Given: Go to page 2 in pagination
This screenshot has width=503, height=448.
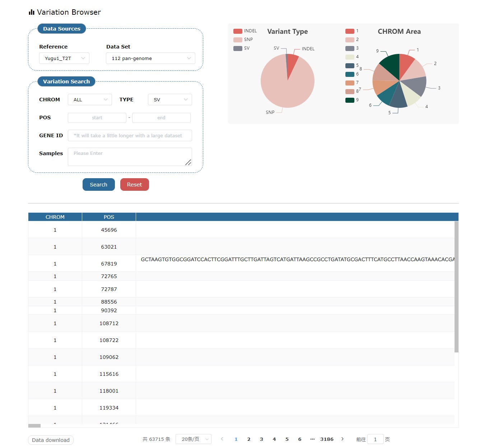Looking at the screenshot, I should (x=249, y=439).
